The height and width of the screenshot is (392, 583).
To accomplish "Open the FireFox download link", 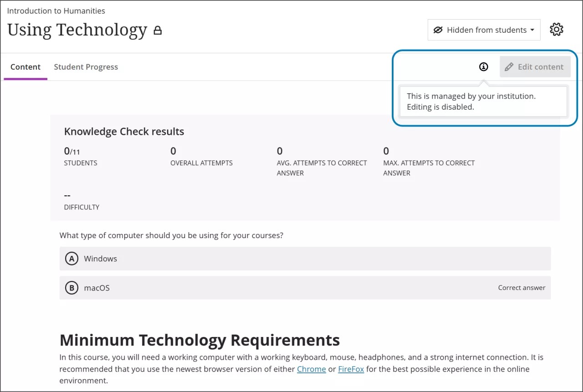I will [351, 369].
